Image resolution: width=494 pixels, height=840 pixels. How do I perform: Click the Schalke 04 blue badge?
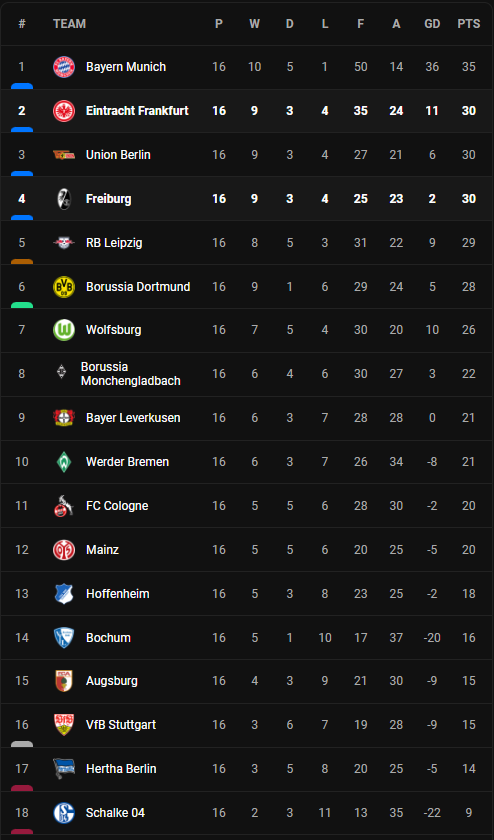[64, 813]
